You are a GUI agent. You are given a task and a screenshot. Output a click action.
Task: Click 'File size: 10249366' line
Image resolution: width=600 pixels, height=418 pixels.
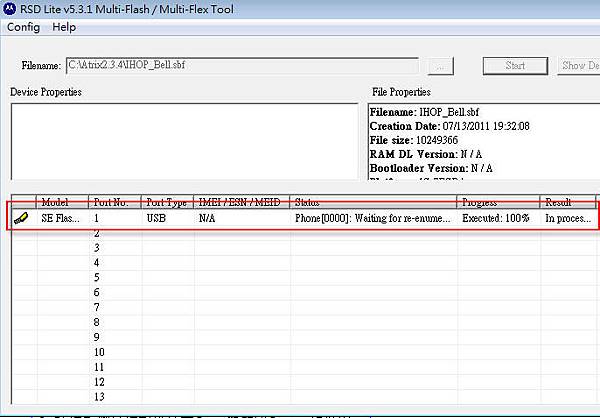tap(414, 140)
